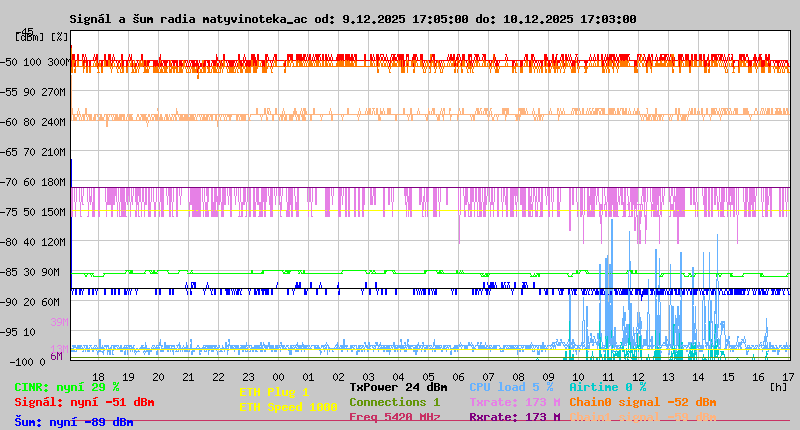800x430 pixels.
Task: Click the 20 hour tick on time axis
Action: point(159,377)
